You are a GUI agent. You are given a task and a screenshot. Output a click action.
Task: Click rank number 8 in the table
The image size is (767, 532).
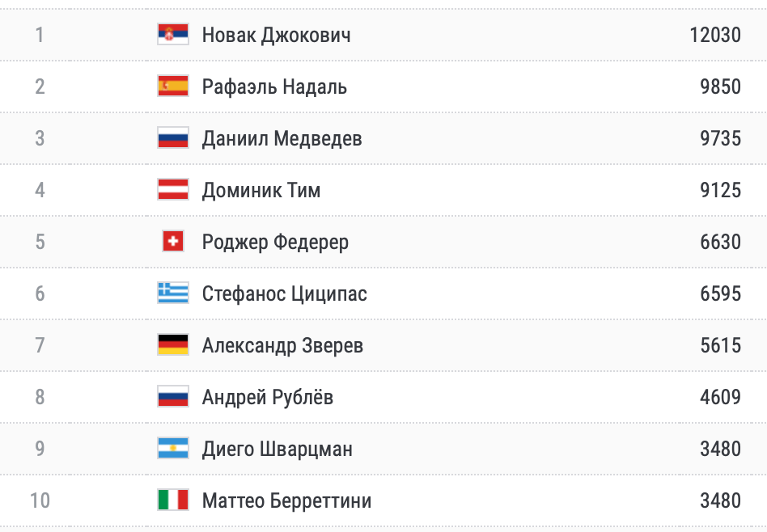tap(40, 397)
